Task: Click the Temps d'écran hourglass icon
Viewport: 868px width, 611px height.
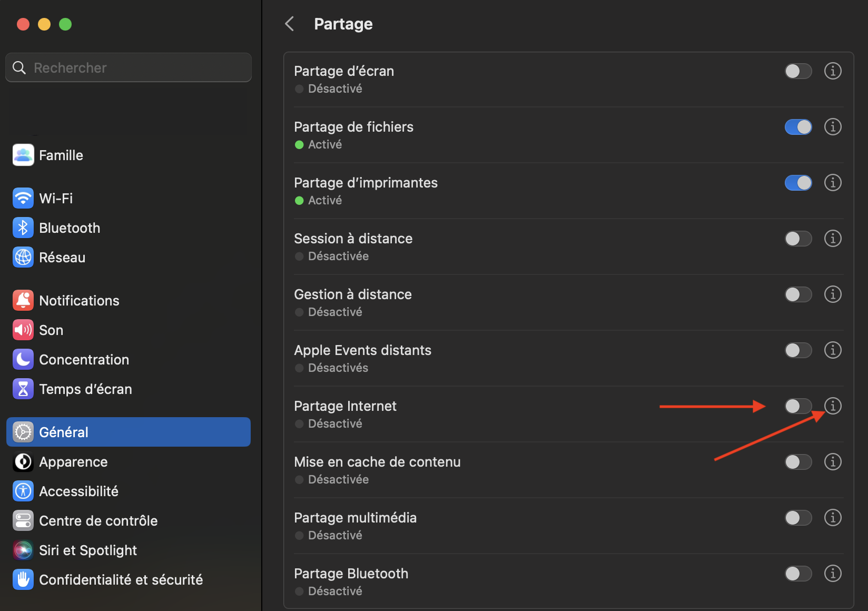Action: click(23, 389)
